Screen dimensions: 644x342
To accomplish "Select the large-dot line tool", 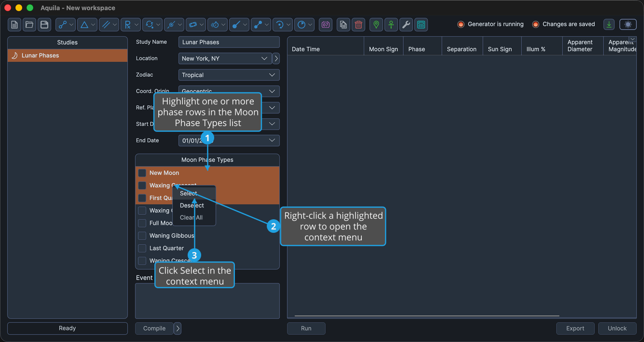I will click(x=239, y=25).
